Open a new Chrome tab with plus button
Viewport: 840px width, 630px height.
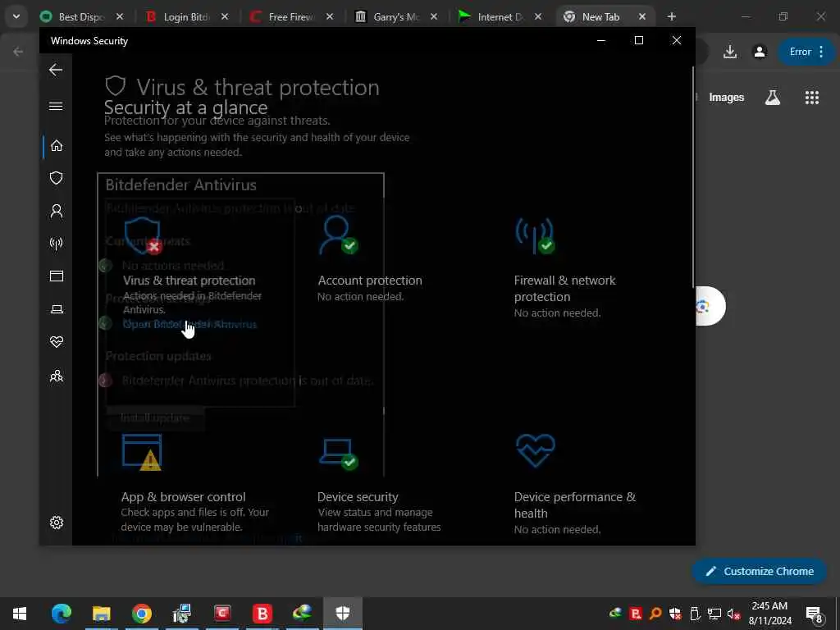coord(671,16)
